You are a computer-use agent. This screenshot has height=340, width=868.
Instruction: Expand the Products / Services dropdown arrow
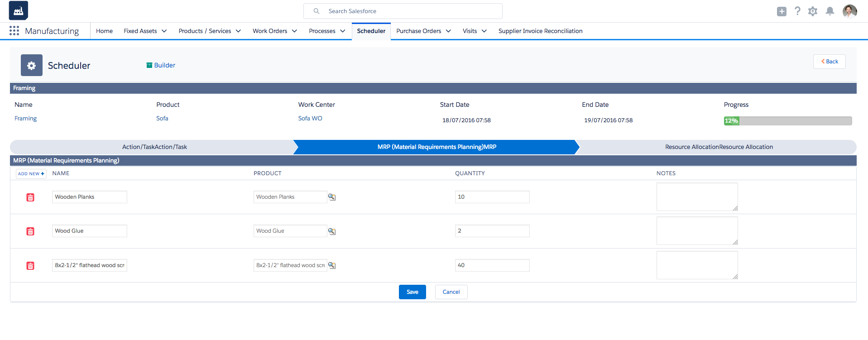238,31
